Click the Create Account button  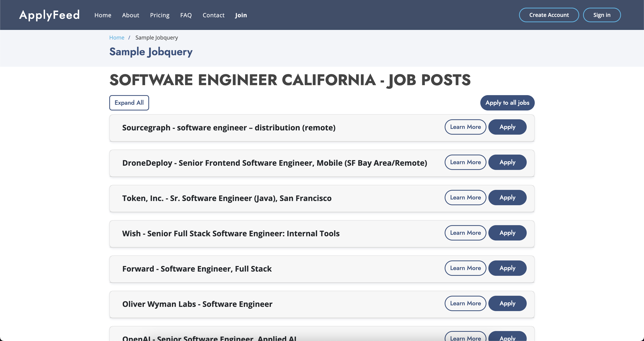pos(549,15)
